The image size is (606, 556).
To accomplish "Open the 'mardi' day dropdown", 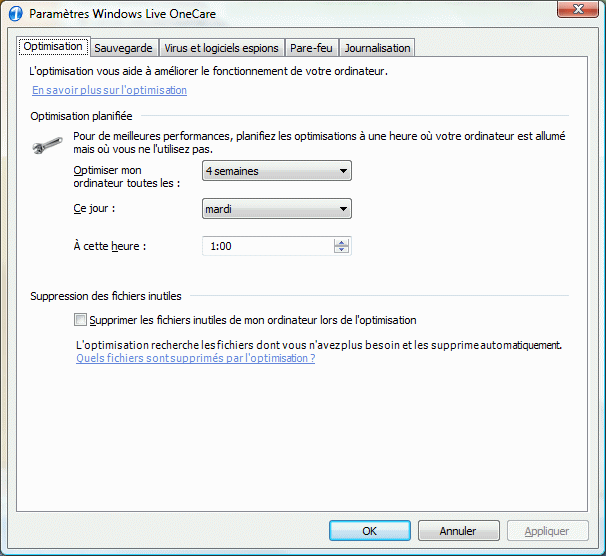I will [277, 209].
